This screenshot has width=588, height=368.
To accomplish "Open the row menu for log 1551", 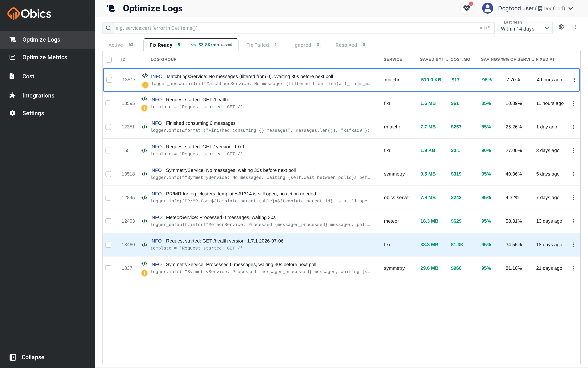I will 573,150.
